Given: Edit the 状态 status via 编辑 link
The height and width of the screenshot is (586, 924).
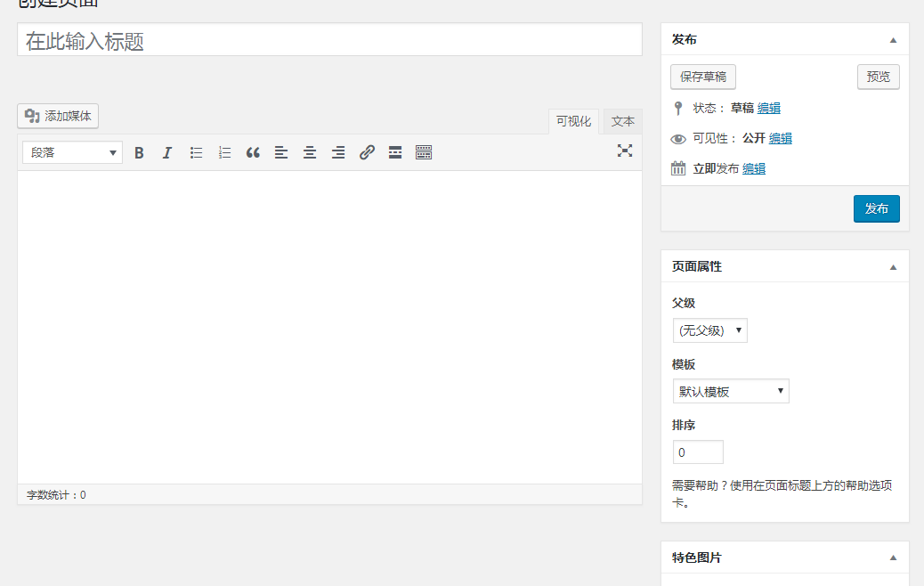Looking at the screenshot, I should tap(769, 108).
